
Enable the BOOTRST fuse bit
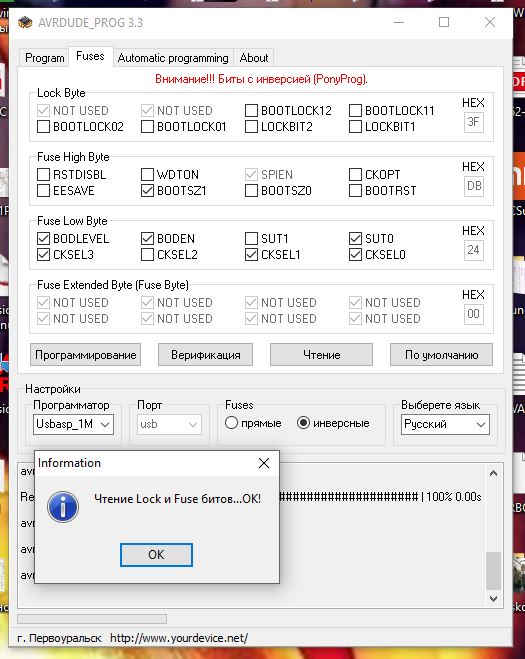pyautogui.click(x=355, y=190)
